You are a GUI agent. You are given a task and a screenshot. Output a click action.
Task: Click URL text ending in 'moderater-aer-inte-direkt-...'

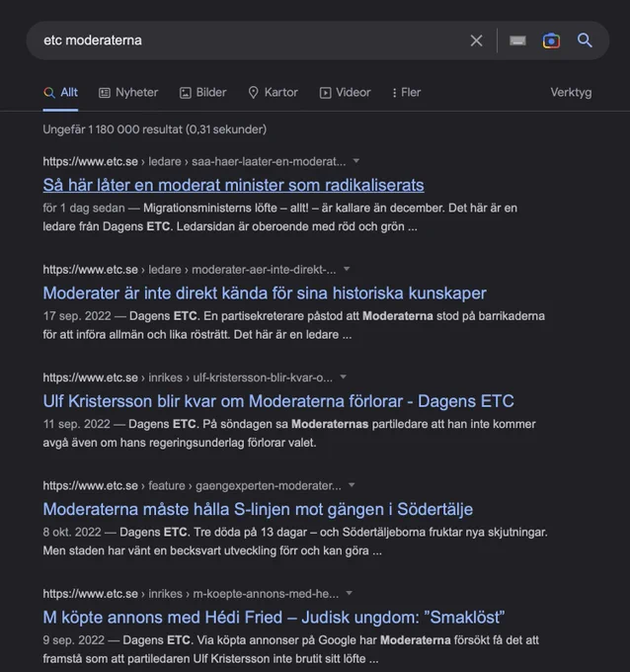(x=190, y=270)
